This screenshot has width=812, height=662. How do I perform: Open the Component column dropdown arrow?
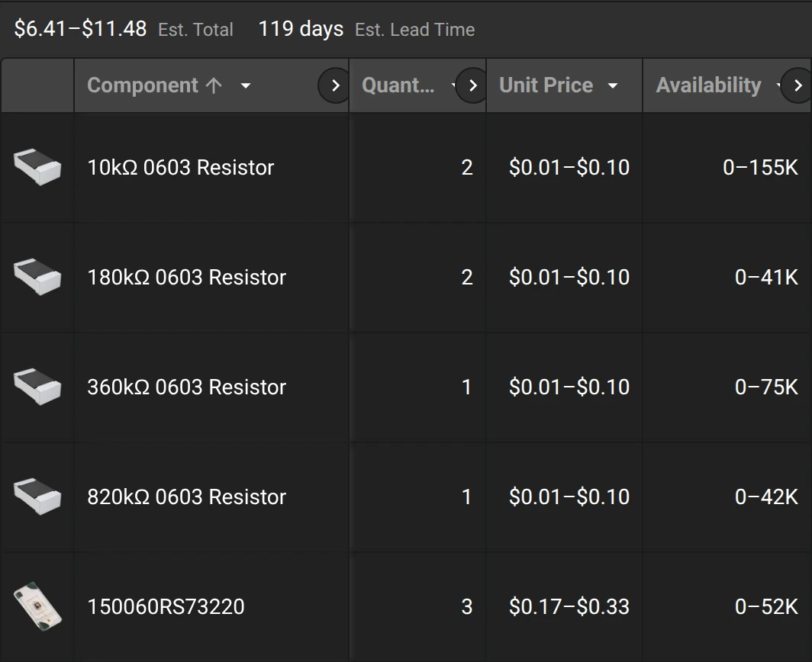[x=246, y=85]
